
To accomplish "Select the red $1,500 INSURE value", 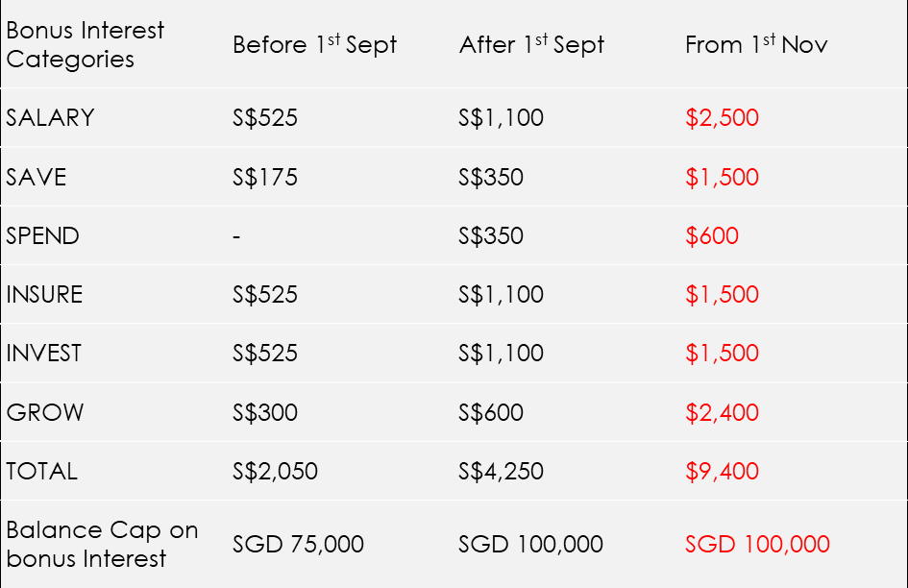I will click(722, 294).
